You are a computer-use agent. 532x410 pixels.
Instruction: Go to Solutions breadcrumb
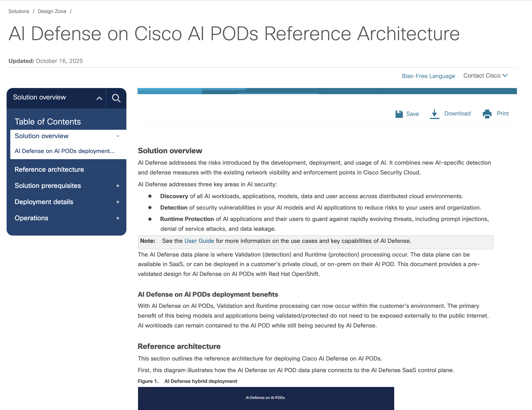tap(19, 11)
